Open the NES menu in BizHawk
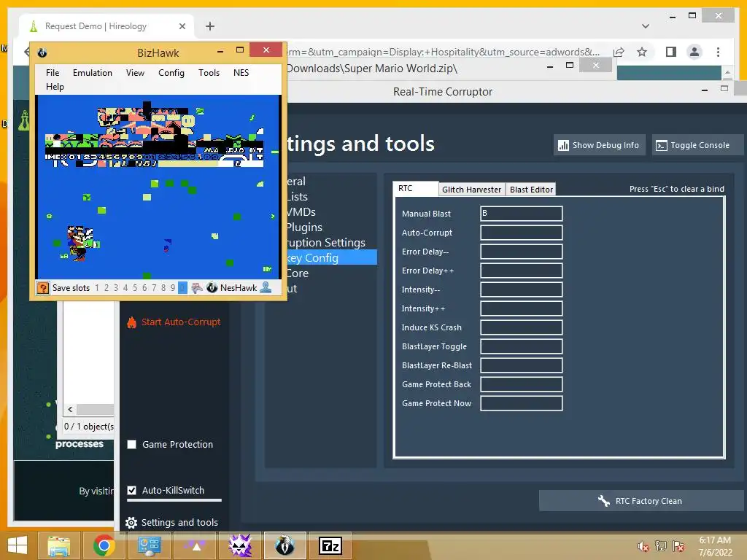The image size is (747, 560). pos(241,73)
